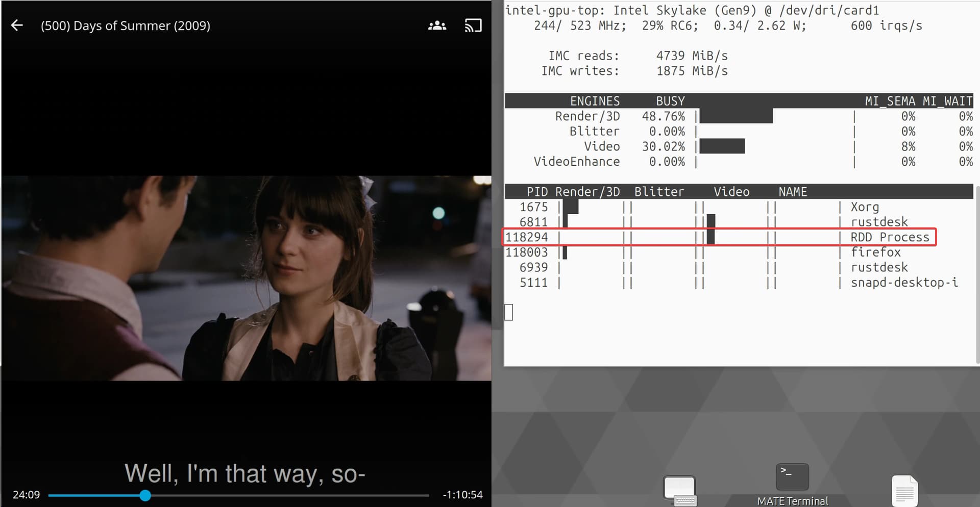Click the Render/3D engine busy bar
This screenshot has height=507, width=980.
click(736, 116)
